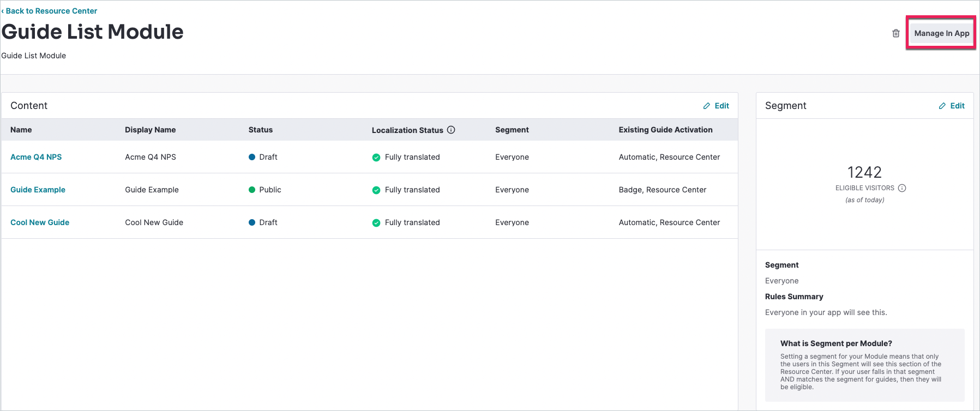The image size is (980, 411).
Task: Click the Display Name 'Acme Q4 NPS' cell
Action: pos(151,157)
